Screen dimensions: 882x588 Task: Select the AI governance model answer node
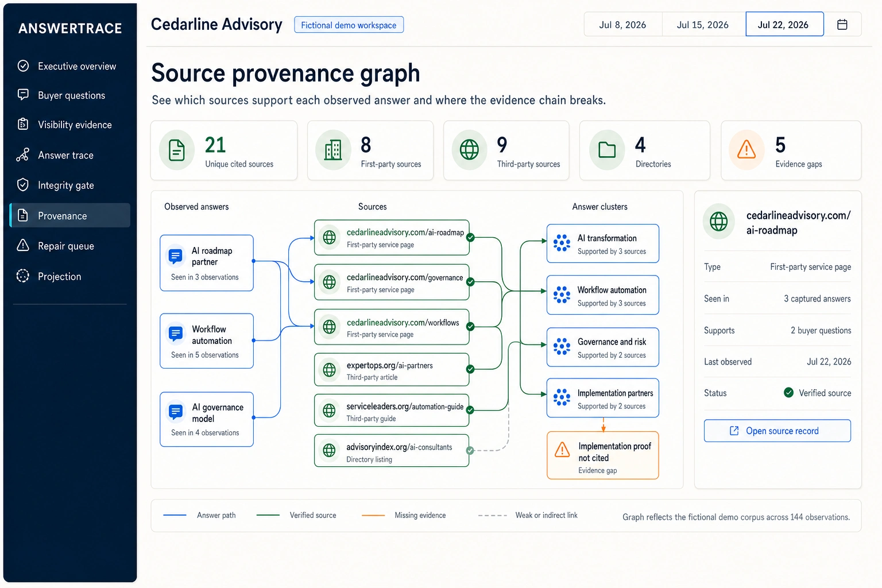[x=207, y=419]
